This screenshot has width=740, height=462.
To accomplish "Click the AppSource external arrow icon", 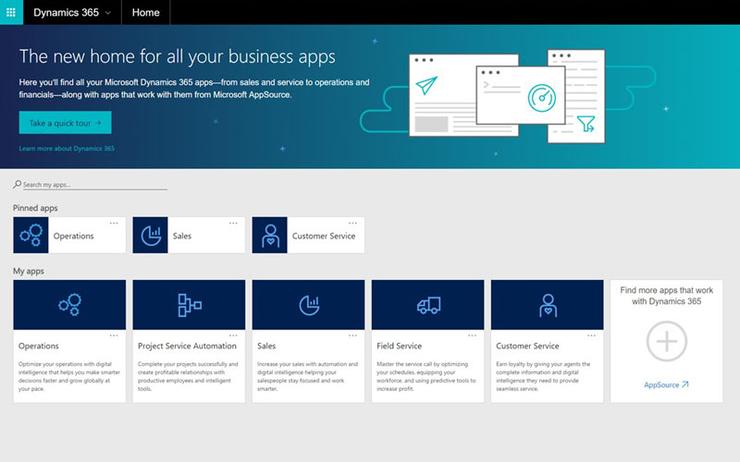I will [x=685, y=385].
